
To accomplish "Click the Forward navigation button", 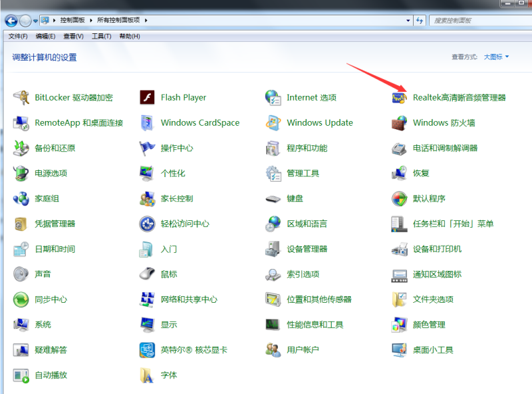I will (x=25, y=21).
